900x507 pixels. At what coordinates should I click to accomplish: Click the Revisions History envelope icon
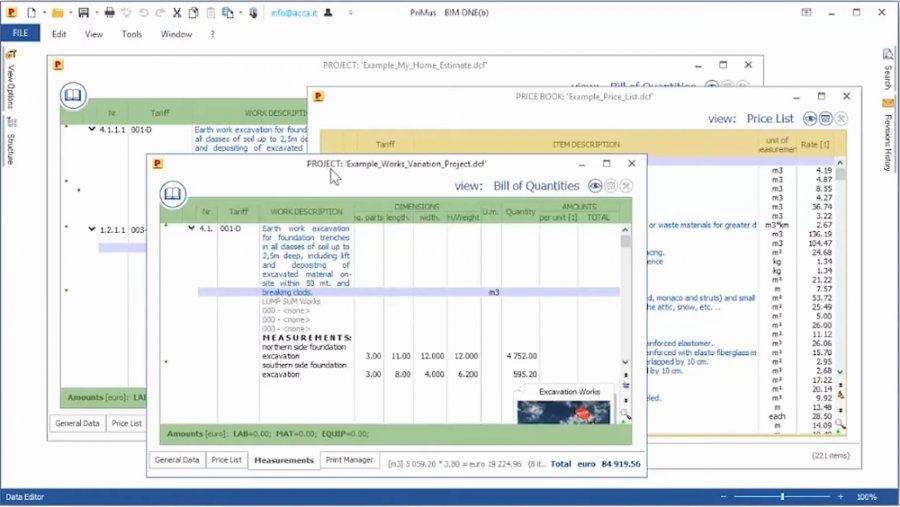pyautogui.click(x=888, y=103)
